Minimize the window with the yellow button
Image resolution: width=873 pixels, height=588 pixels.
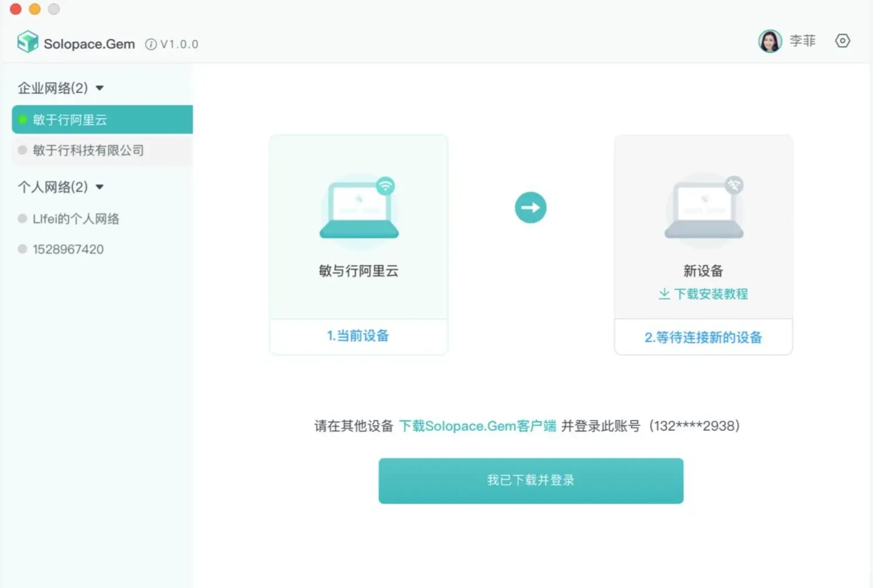pyautogui.click(x=35, y=9)
